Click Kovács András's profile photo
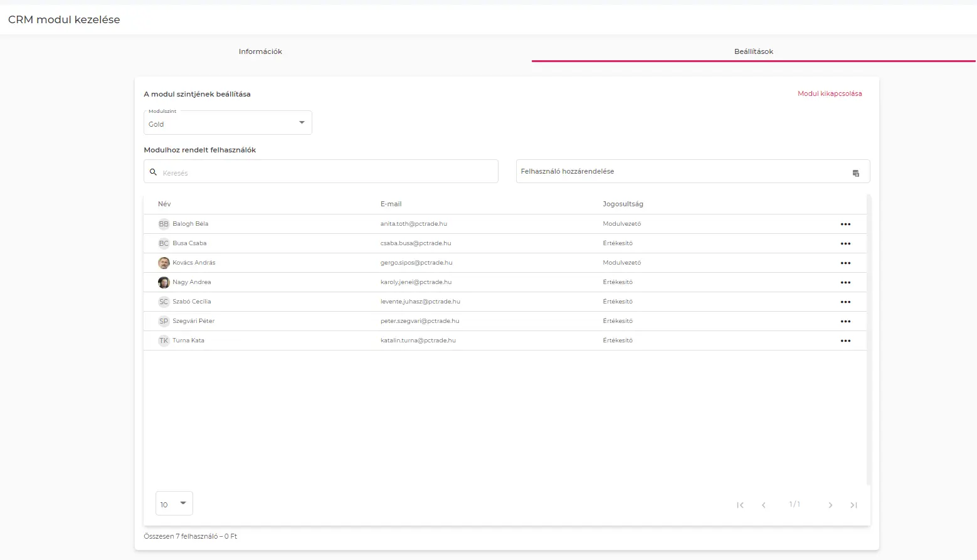Image resolution: width=977 pixels, height=560 pixels. click(164, 263)
